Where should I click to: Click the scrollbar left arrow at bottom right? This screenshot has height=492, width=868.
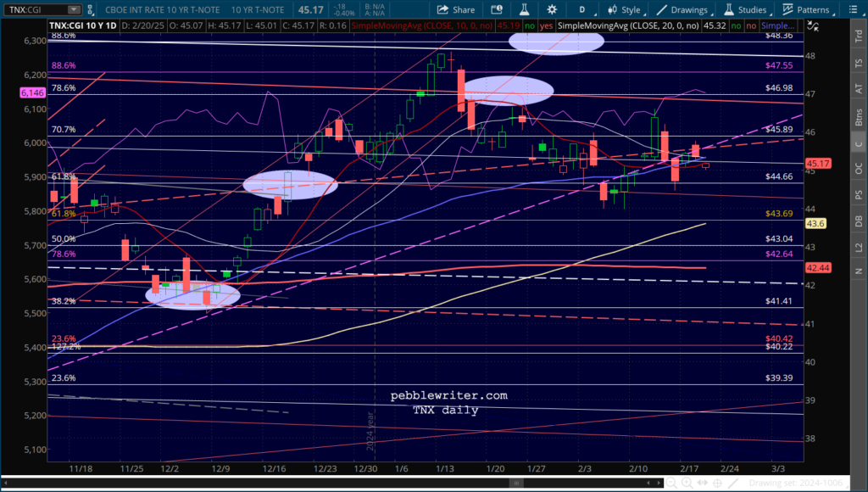point(648,484)
